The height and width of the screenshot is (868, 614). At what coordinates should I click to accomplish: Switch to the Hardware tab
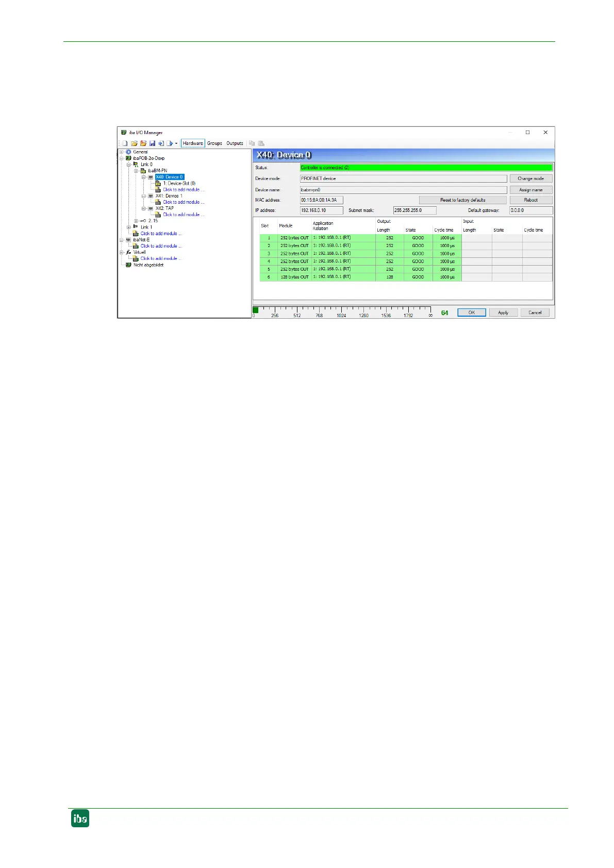coord(193,143)
